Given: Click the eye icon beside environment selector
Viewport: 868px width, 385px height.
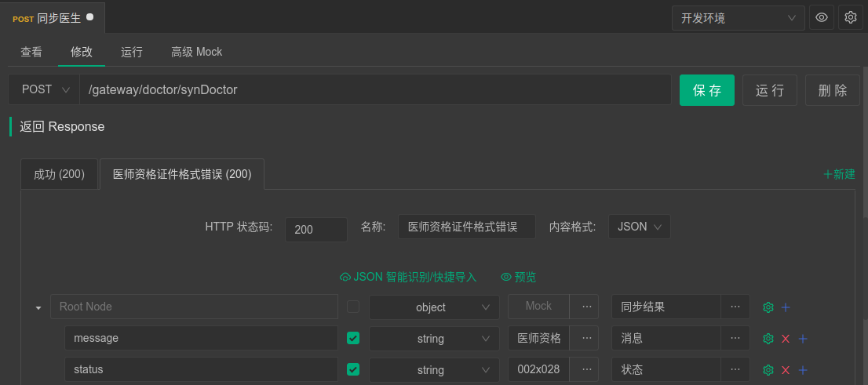Looking at the screenshot, I should pos(822,17).
